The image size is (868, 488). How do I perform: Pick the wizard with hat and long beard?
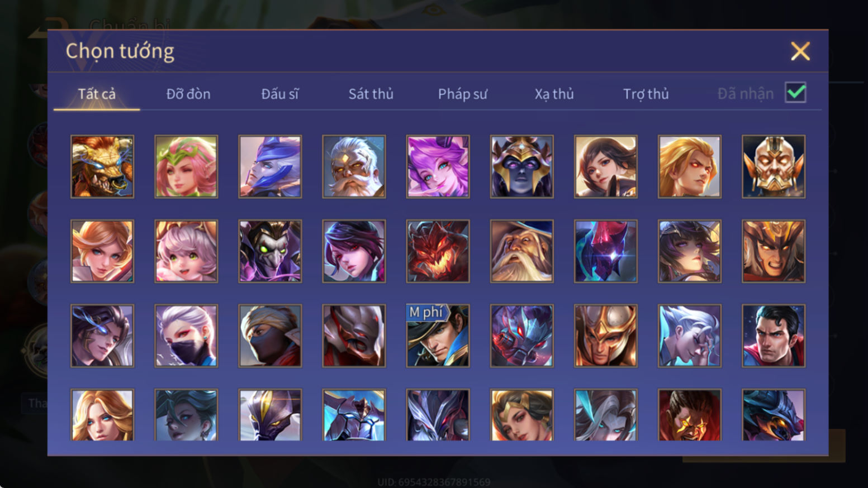522,251
